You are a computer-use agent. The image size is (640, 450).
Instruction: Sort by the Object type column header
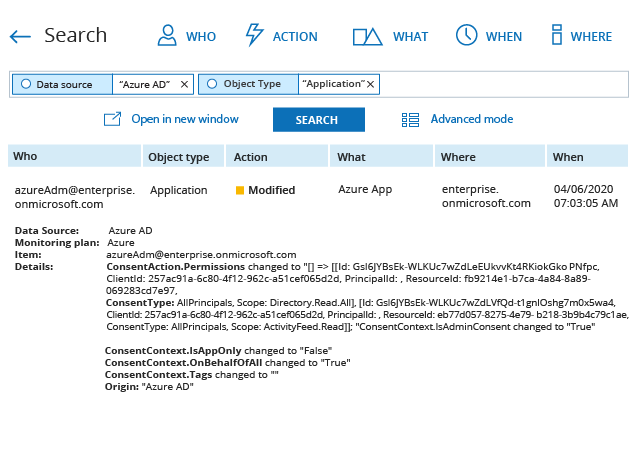184,156
